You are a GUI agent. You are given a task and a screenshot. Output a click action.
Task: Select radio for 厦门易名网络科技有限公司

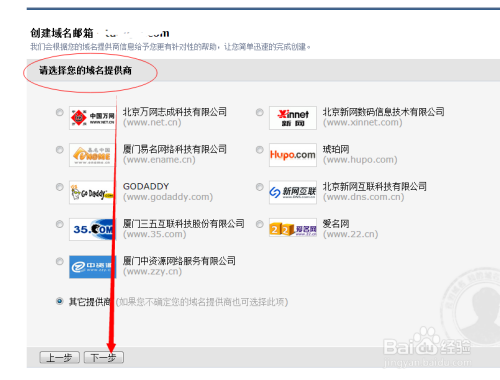point(60,150)
